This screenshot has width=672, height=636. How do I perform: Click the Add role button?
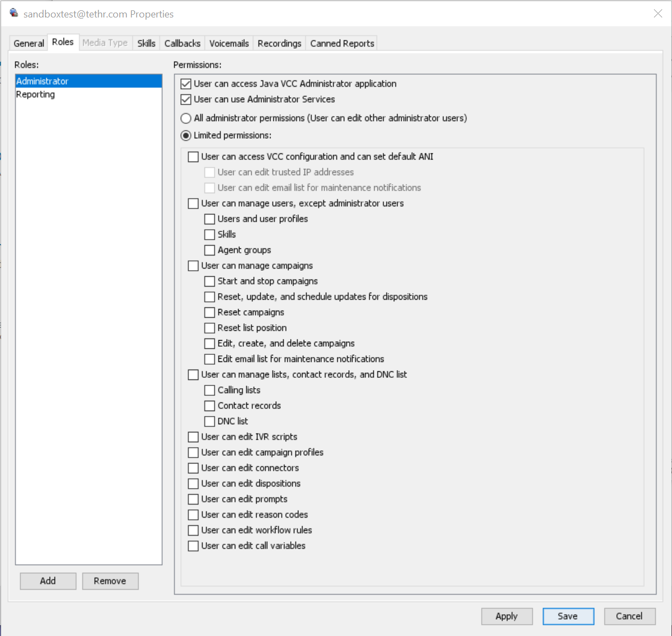point(48,581)
